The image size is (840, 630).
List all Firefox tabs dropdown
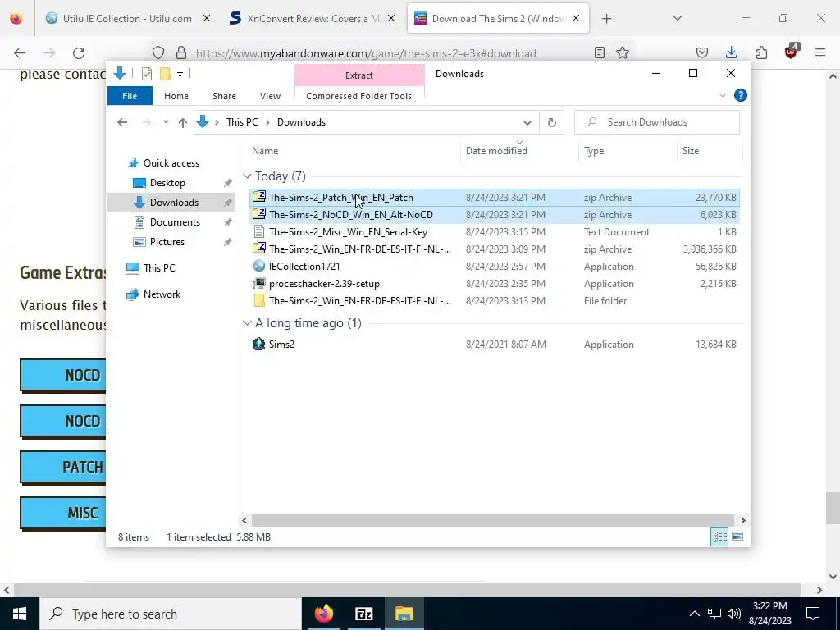(677, 18)
